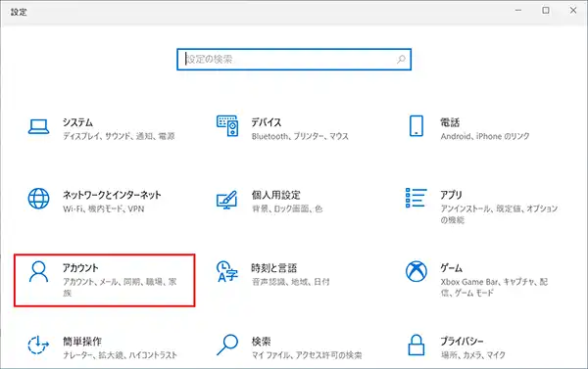This screenshot has height=369, width=588.
Task: Select the 簡単操作 title
Action: (82, 342)
